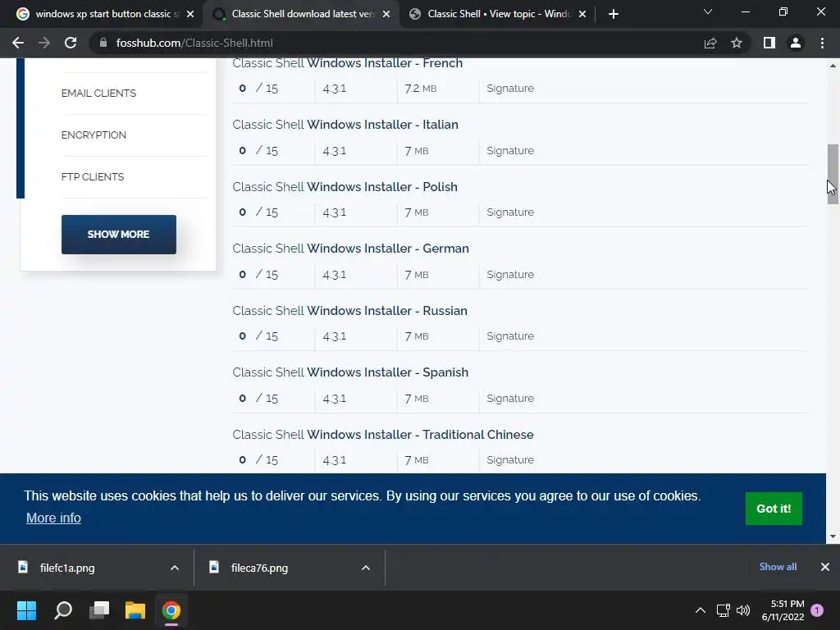The width and height of the screenshot is (840, 630).
Task: Download Classic Shell Windows Installer - Polish
Action: pyautogui.click(x=345, y=187)
